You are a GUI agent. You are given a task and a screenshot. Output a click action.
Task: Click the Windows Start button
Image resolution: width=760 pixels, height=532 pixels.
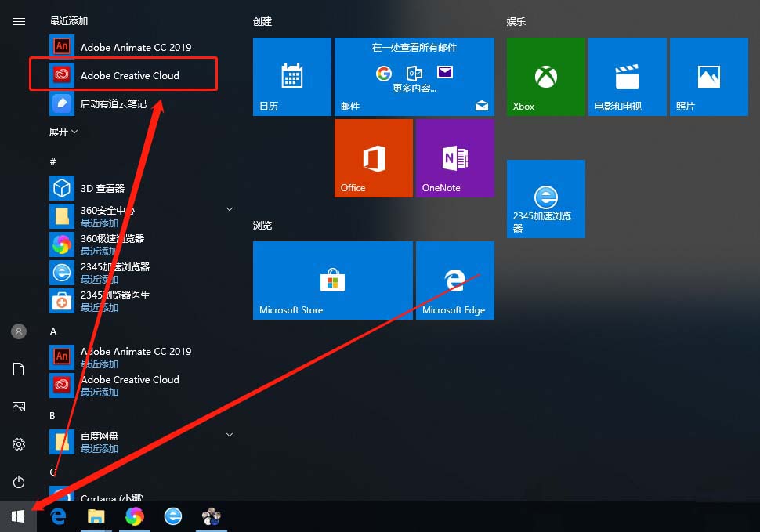(18, 516)
